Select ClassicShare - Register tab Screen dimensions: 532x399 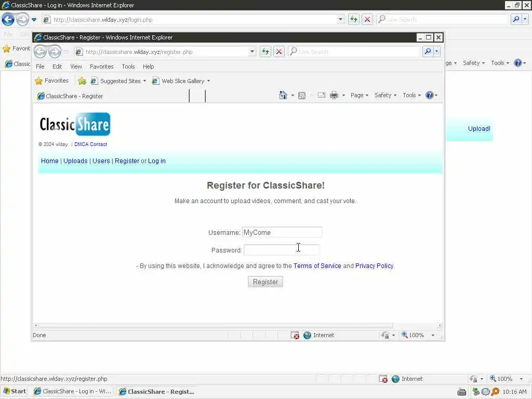coord(112,96)
